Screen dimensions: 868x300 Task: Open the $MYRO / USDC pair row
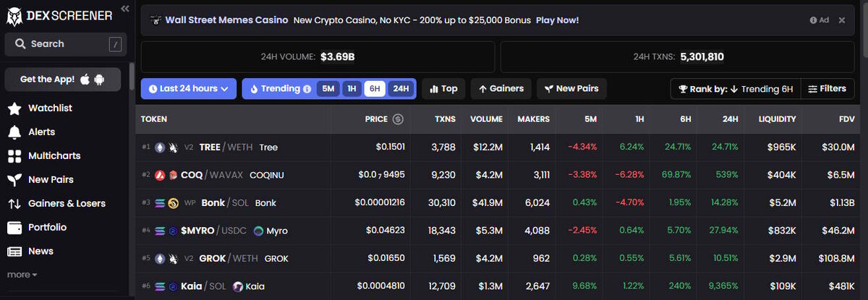(x=498, y=231)
